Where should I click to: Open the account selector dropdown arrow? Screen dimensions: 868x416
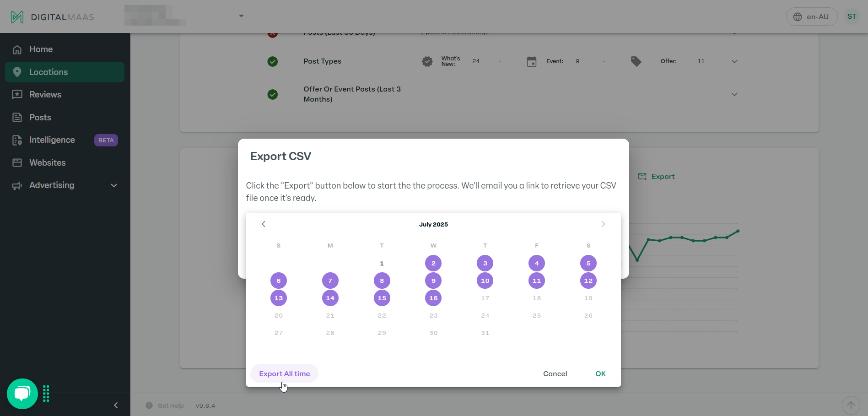(241, 16)
